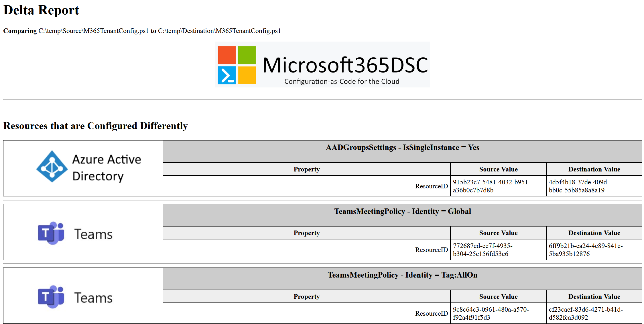This screenshot has width=644, height=324.
Task: Click the PowerShell prompt tile in logo
Action: coord(227,75)
